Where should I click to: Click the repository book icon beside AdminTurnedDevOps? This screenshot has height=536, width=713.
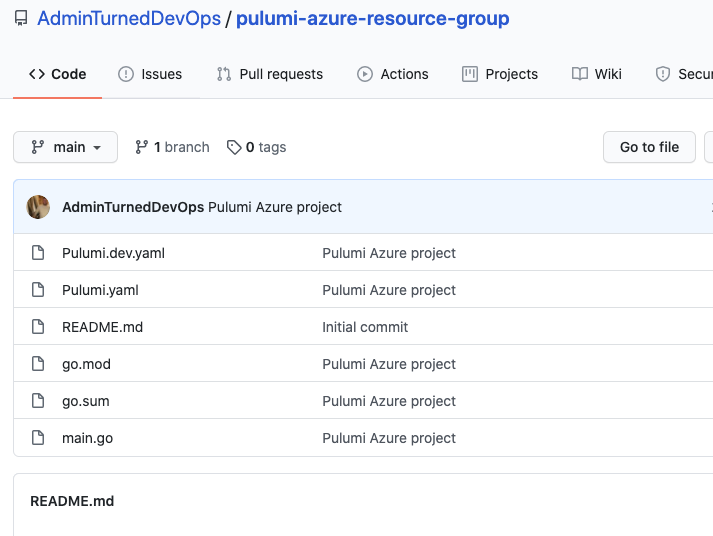point(21,19)
